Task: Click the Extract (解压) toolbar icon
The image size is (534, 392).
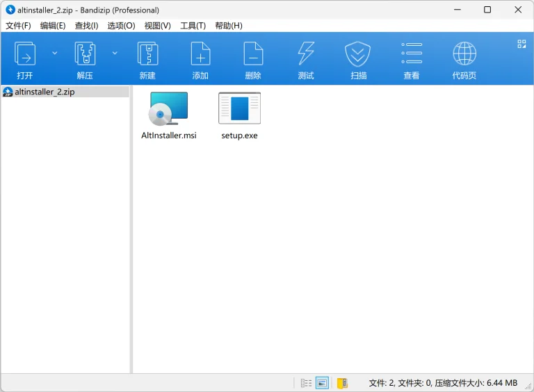Action: (x=85, y=54)
